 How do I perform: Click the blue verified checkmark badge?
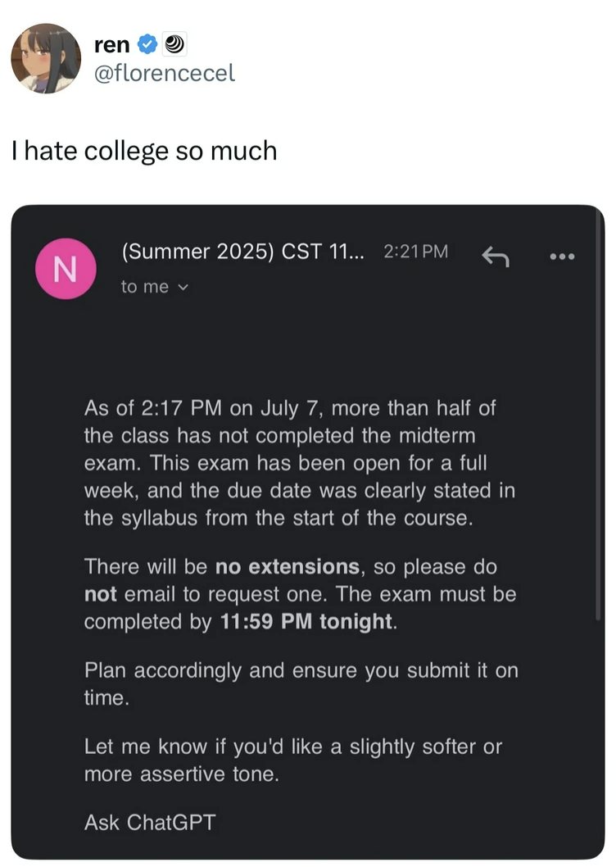[x=147, y=44]
